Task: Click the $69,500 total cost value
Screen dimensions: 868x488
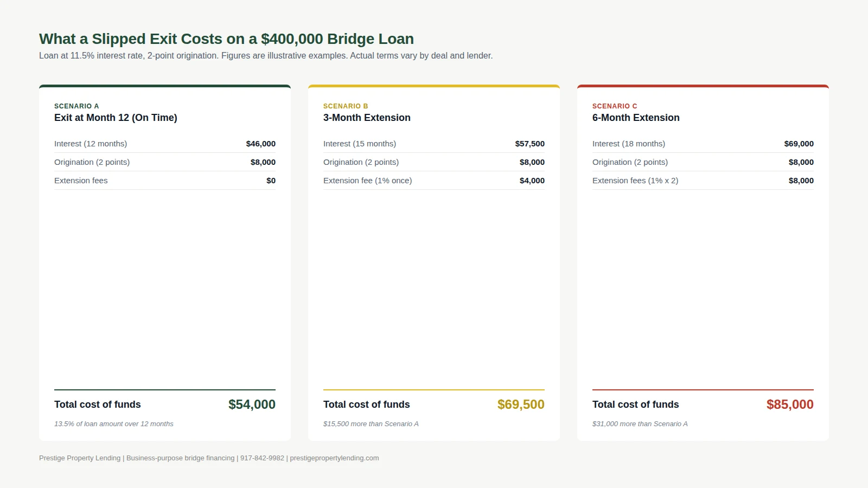Action: pos(521,404)
